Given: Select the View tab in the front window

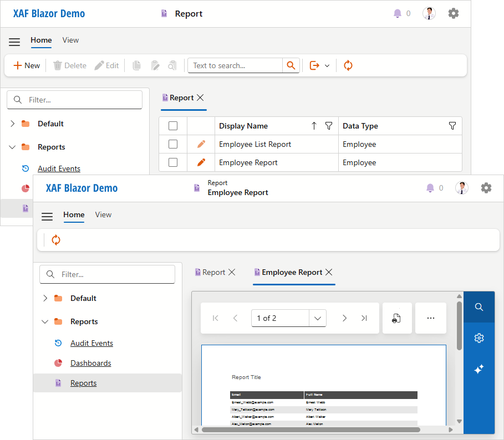Looking at the screenshot, I should click(103, 214).
